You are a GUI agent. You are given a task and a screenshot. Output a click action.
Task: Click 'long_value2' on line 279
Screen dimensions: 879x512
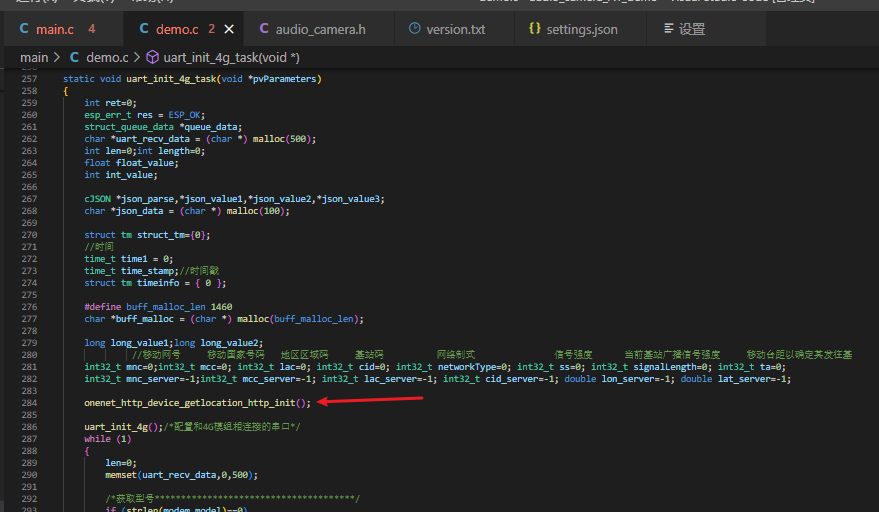229,343
